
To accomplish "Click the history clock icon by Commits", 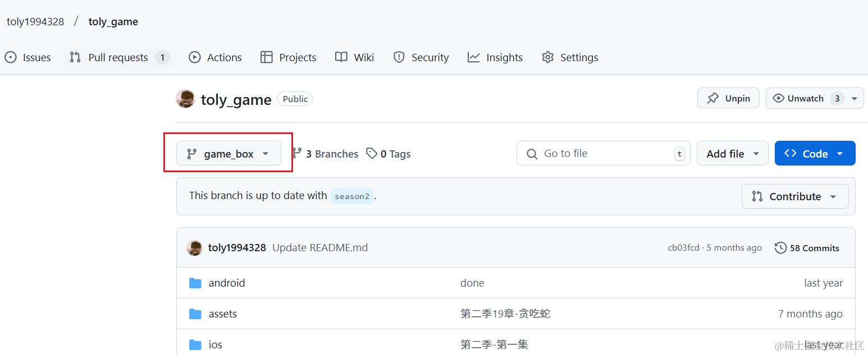I will click(x=780, y=248).
